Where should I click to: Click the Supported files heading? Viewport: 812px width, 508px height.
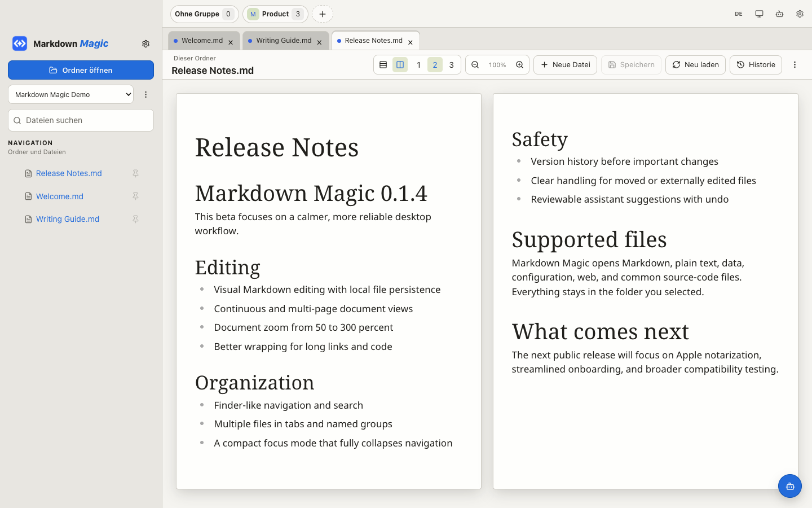pyautogui.click(x=589, y=240)
